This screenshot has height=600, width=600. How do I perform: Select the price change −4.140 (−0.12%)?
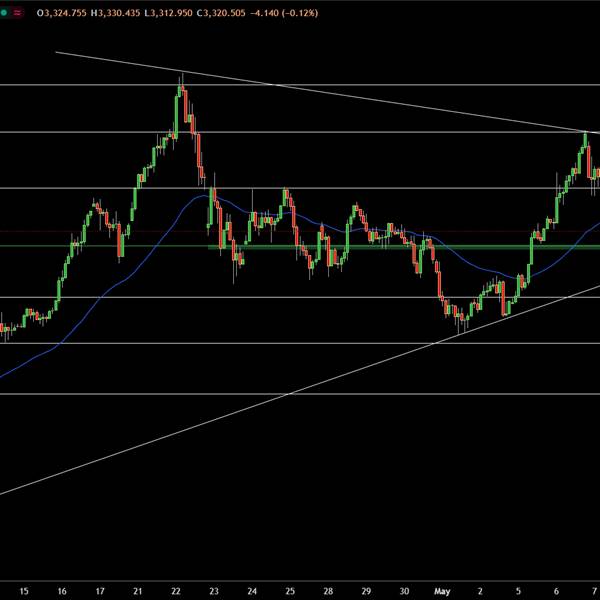point(284,13)
